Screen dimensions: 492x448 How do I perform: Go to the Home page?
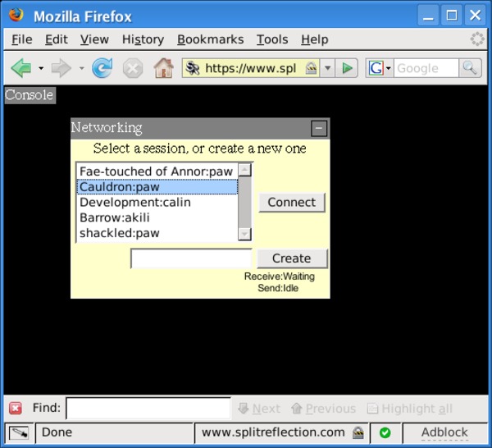163,68
